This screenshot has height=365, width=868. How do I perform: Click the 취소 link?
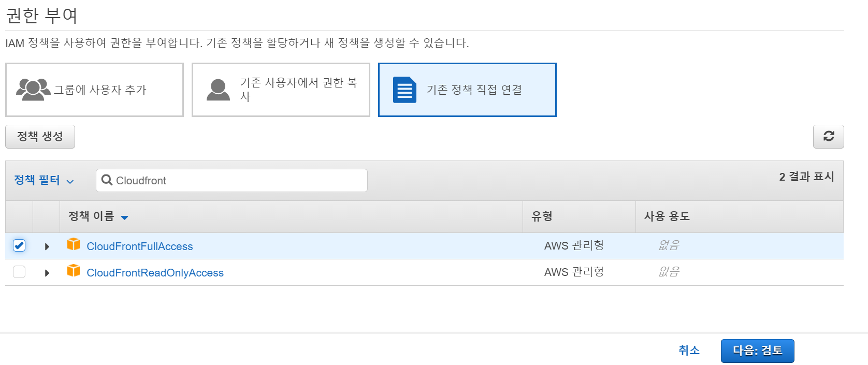(x=688, y=351)
